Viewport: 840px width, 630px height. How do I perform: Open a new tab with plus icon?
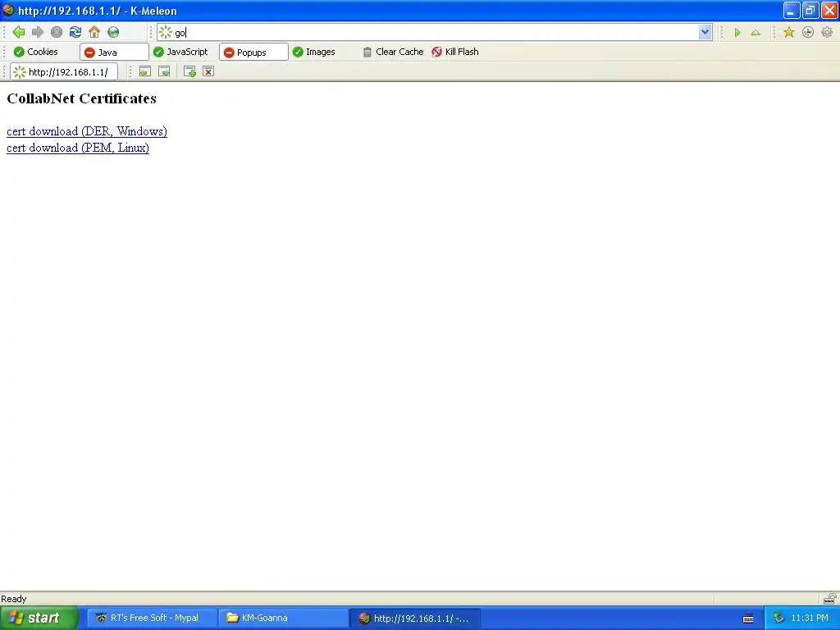189,72
